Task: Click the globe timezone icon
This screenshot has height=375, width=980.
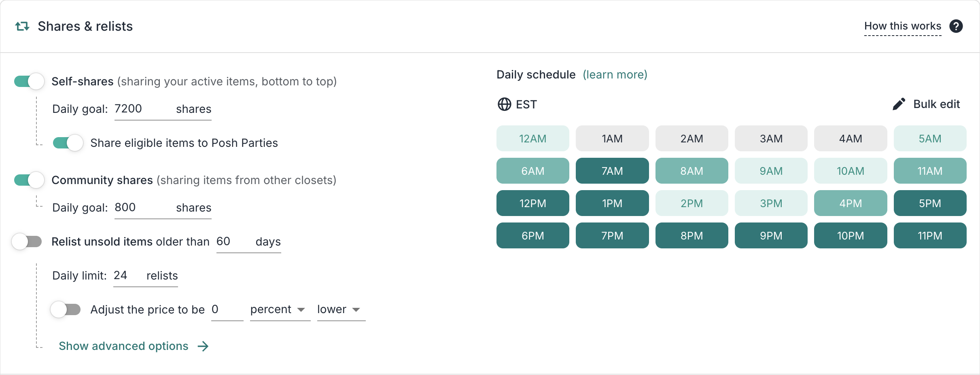Action: [504, 104]
